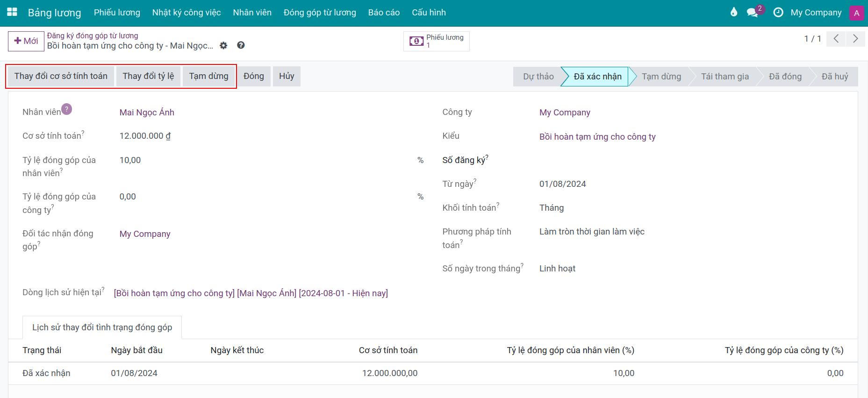Select the Lịch sử thay đổi tình trạng đóng góp tab
The image size is (868, 398).
coord(102,327)
